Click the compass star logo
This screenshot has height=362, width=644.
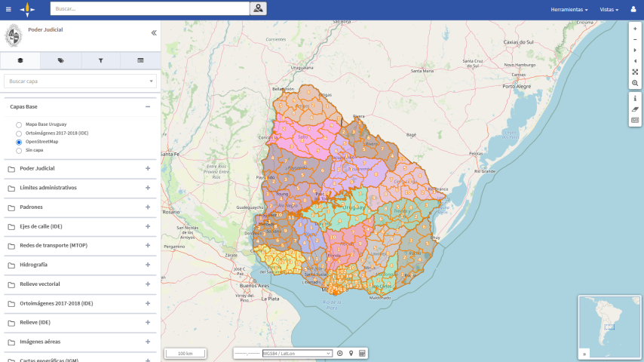[x=27, y=10]
